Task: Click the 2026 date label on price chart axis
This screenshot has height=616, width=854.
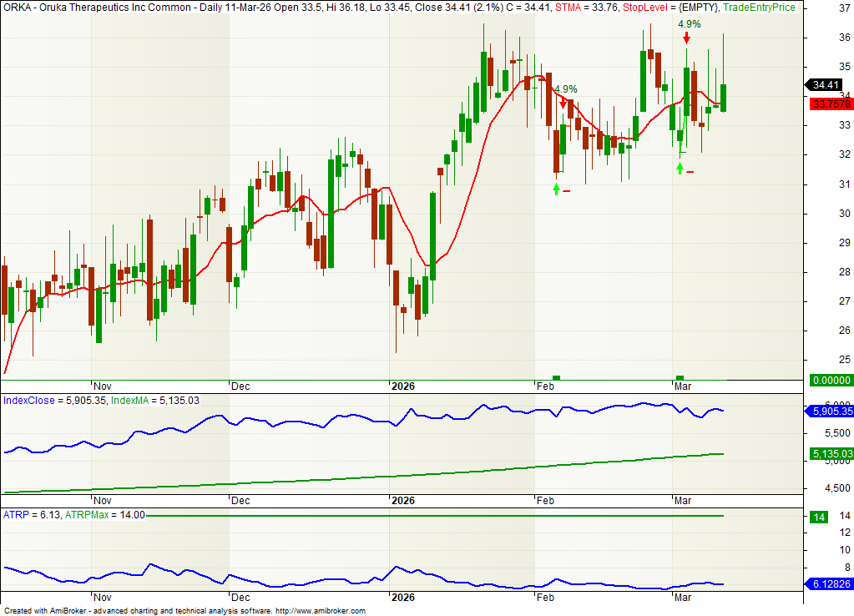Action: coord(402,386)
